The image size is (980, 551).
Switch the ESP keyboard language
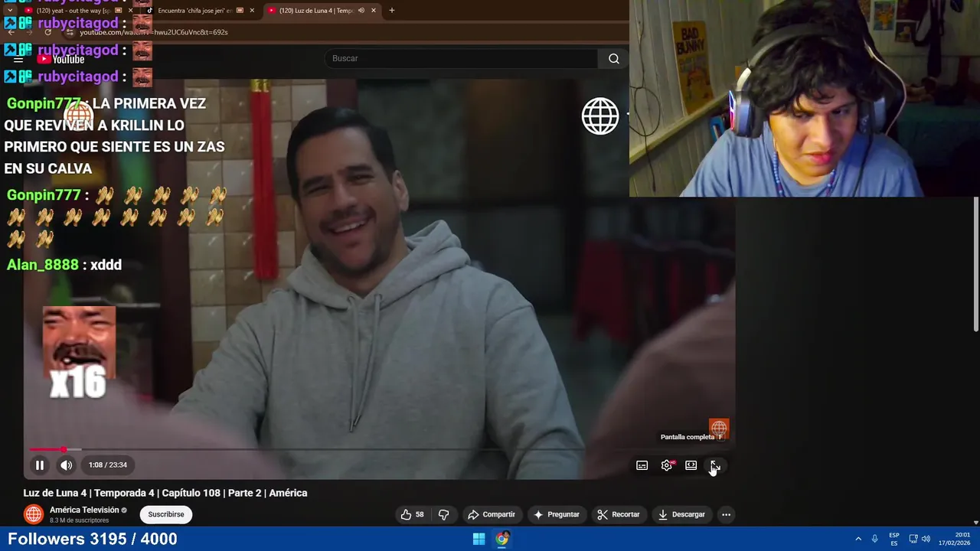coord(894,539)
